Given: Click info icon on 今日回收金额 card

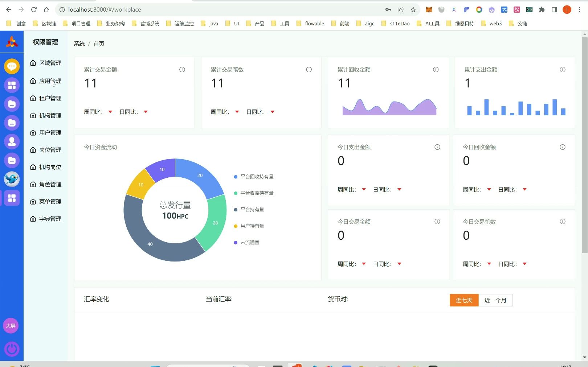Looking at the screenshot, I should 563,147.
